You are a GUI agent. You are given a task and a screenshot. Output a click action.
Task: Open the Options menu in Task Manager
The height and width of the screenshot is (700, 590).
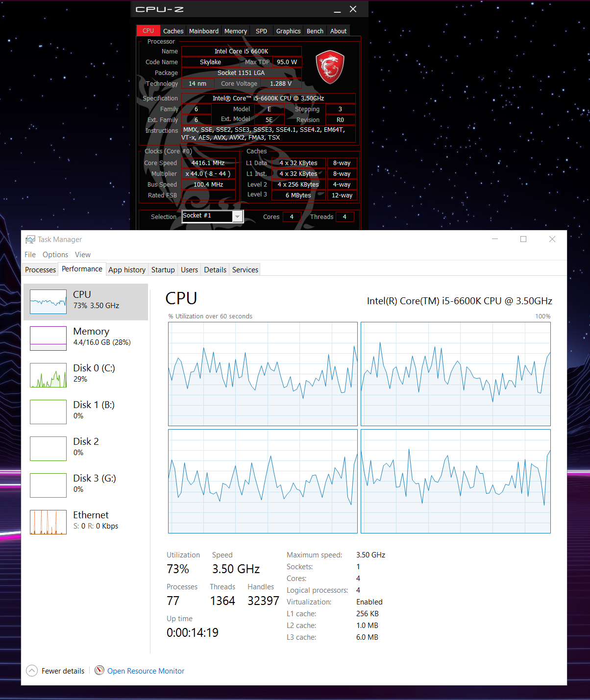pyautogui.click(x=55, y=254)
